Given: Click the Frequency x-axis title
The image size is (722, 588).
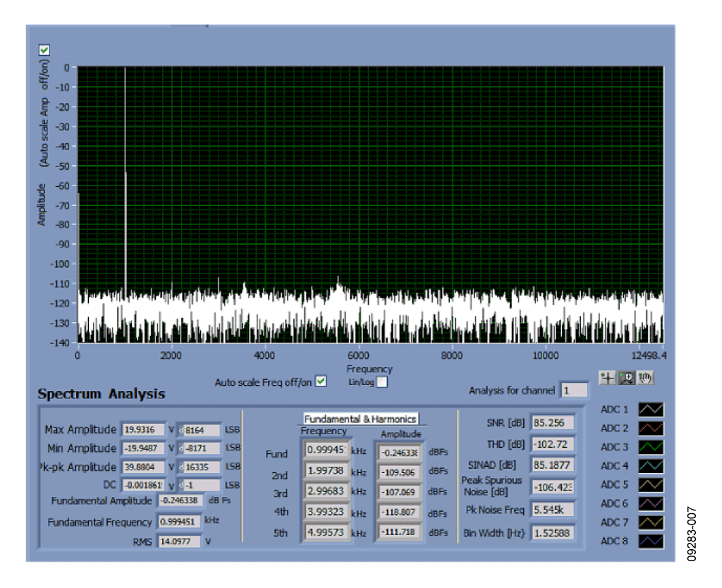Looking at the screenshot, I should 369,369.
